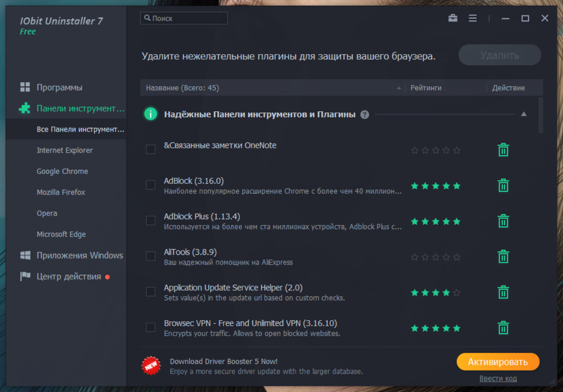Viewport: 563px width, 392px height.
Task: Click the green info icon of trusted section
Action: 151,114
